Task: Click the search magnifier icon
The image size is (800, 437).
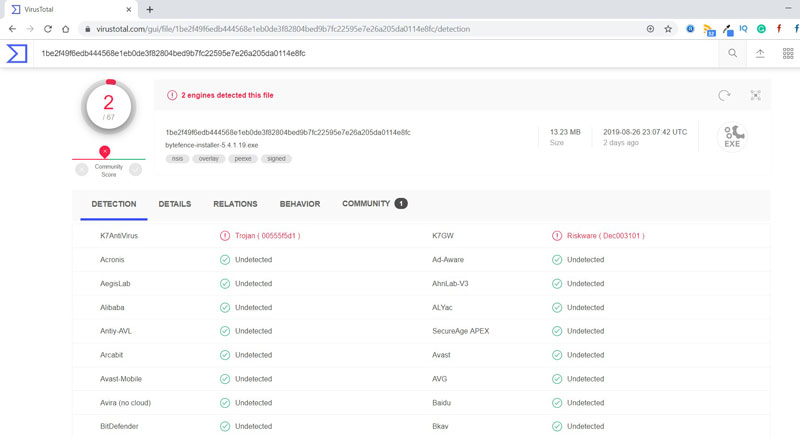Action: pyautogui.click(x=732, y=54)
